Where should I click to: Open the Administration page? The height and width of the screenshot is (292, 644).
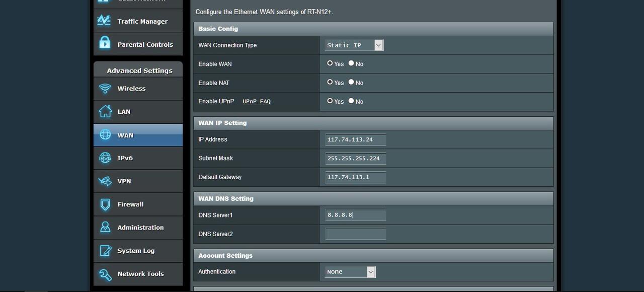(x=138, y=228)
